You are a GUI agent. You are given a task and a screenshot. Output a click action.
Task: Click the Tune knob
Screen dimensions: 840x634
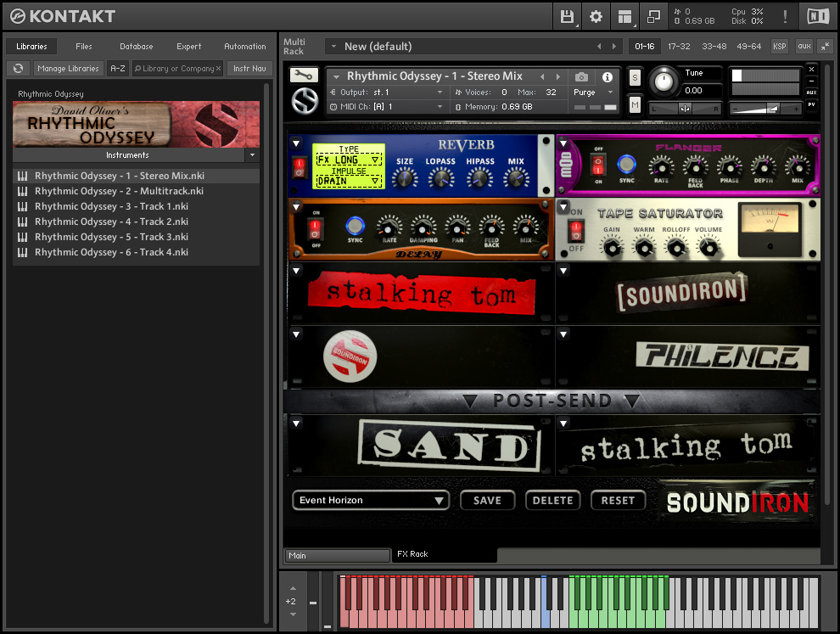pyautogui.click(x=664, y=82)
